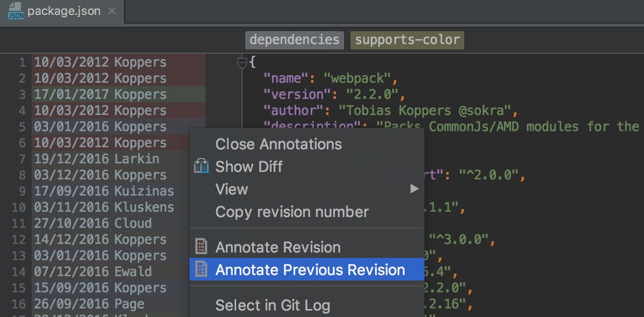
Task: Click the JSON file icon on the tab
Action: click(16, 11)
